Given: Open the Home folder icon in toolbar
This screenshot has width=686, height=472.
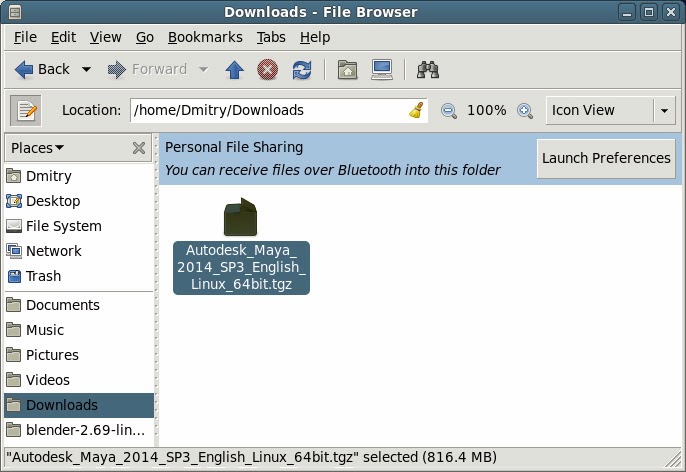Looking at the screenshot, I should tap(347, 70).
